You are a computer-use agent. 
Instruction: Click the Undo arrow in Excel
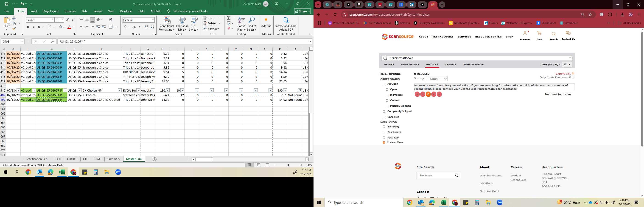22,4
